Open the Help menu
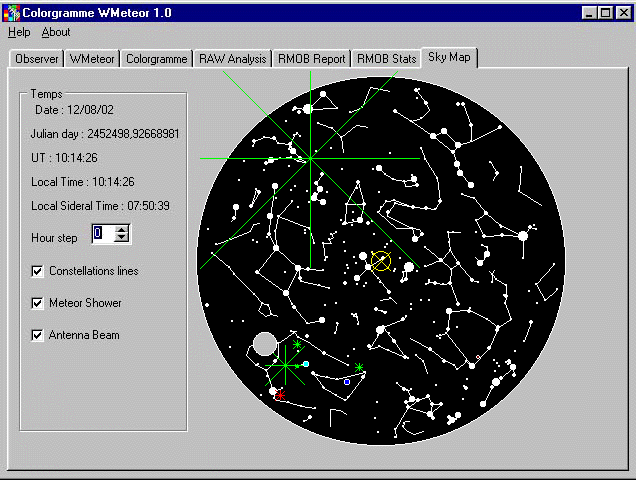Viewport: 636px width, 480px height. pyautogui.click(x=19, y=32)
